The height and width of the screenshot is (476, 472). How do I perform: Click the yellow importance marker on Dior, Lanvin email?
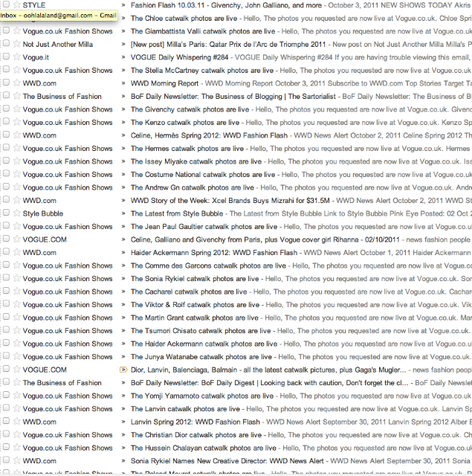[x=123, y=370]
